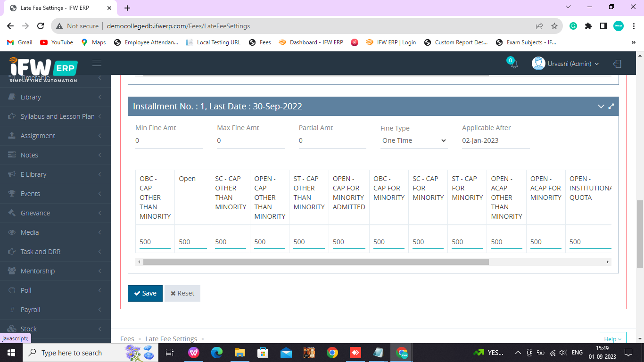This screenshot has width=644, height=362.
Task: Open the Microsoft Store taskbar icon
Action: [x=263, y=353]
